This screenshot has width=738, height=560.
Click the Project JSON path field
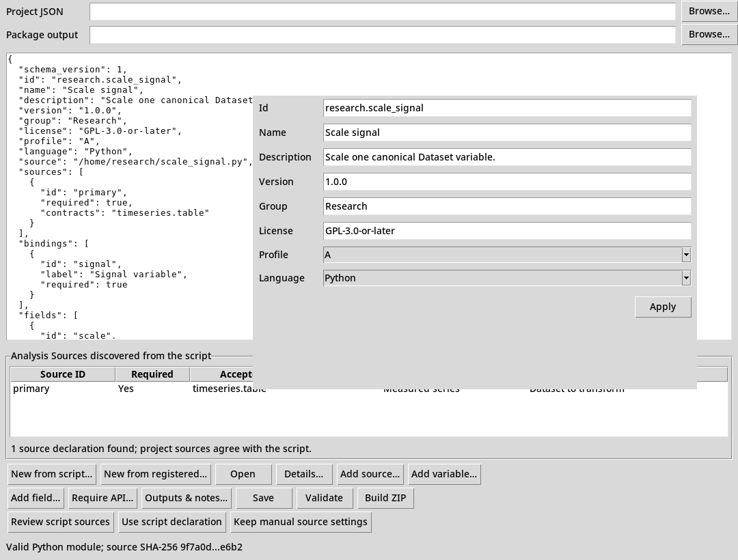(x=382, y=12)
